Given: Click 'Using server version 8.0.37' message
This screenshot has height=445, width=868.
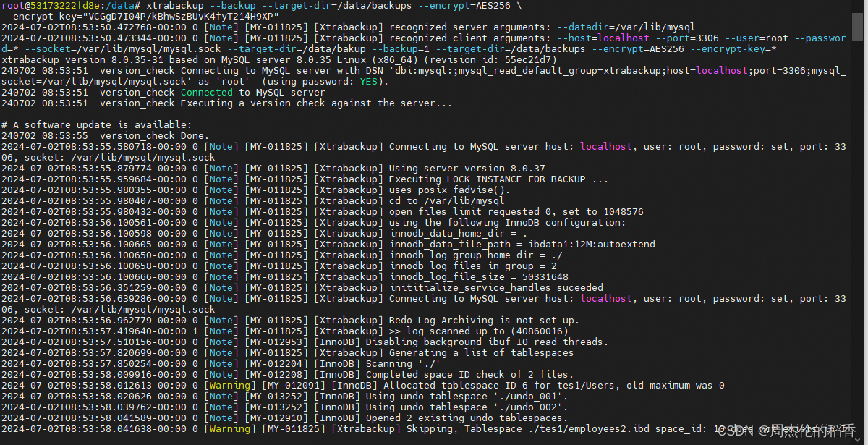Looking at the screenshot, I should pyautogui.click(x=467, y=168).
